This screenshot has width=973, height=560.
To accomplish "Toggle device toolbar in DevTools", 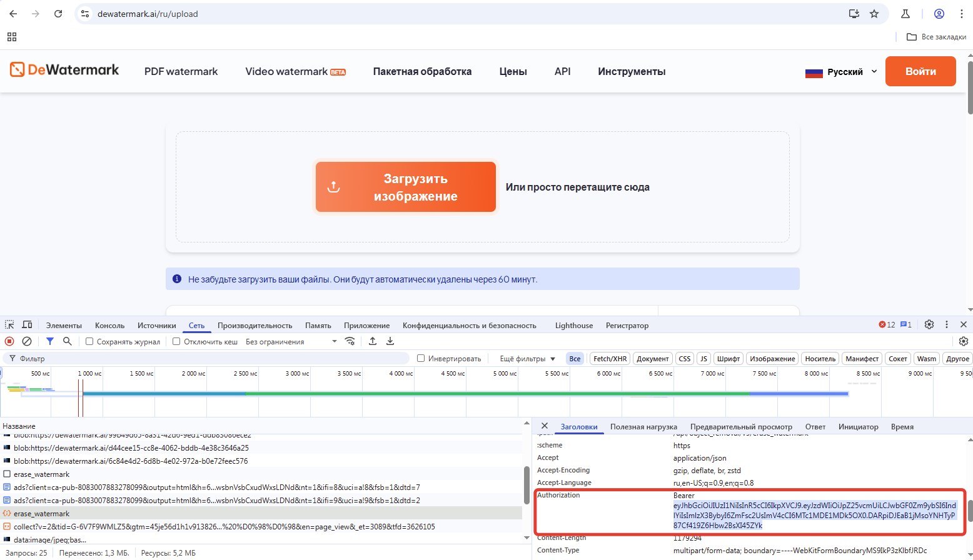I will pos(27,325).
